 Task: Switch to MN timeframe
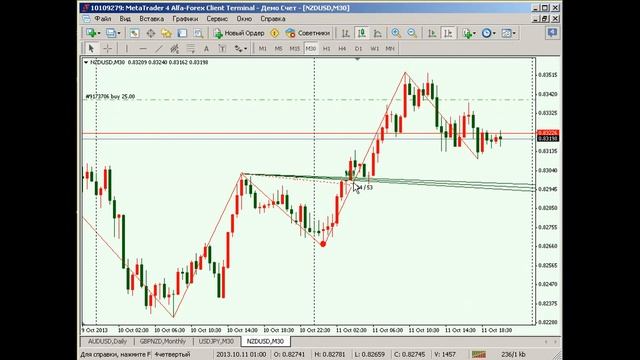coord(390,49)
